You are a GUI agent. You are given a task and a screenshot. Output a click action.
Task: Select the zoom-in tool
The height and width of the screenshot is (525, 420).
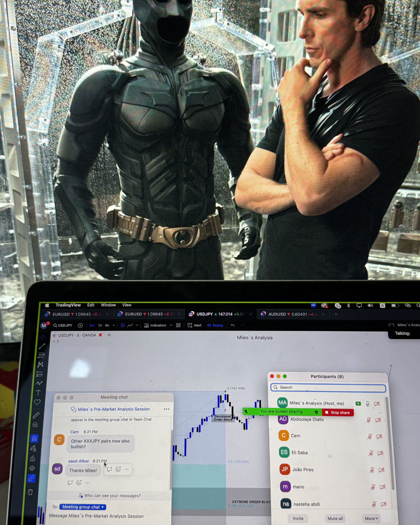[35, 425]
